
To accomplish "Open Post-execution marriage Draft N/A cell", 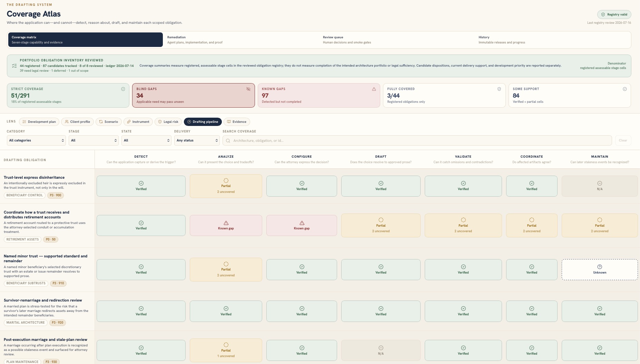I will (381, 351).
